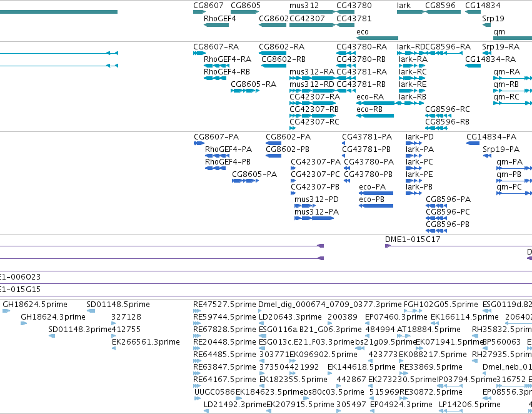Click the CG8605-PA protein feature
Viewport: 532px width, 414px height.
click(x=245, y=181)
